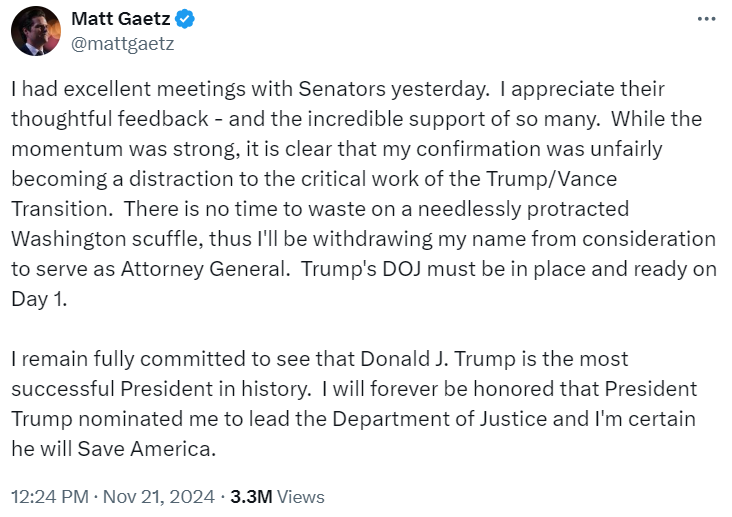This screenshot has width=732, height=517.
Task: Click Matt Gaetz's profile avatar photo
Action: [x=36, y=30]
